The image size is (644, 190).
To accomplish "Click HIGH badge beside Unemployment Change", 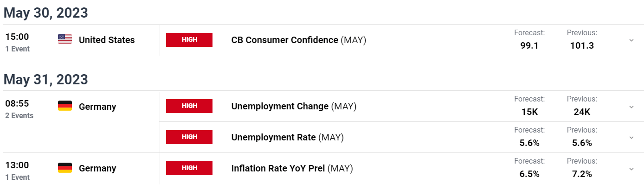I will [x=189, y=106].
